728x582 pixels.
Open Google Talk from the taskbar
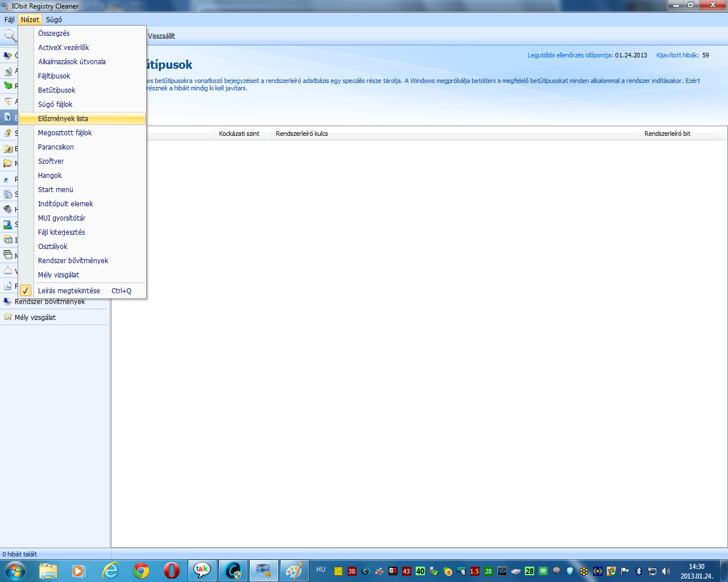[x=202, y=571]
